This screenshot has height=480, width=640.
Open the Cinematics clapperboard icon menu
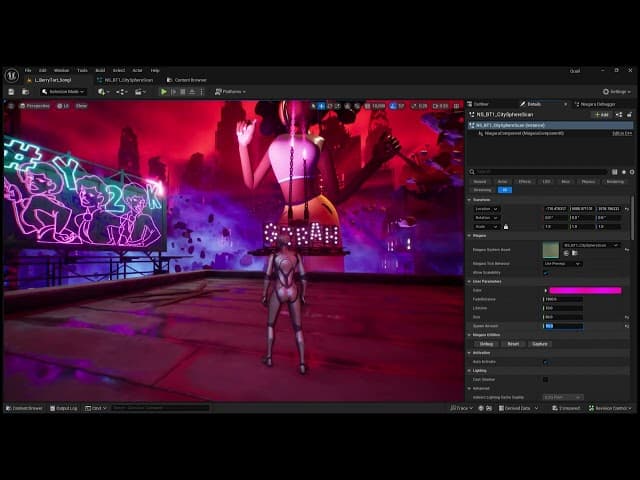pos(140,92)
